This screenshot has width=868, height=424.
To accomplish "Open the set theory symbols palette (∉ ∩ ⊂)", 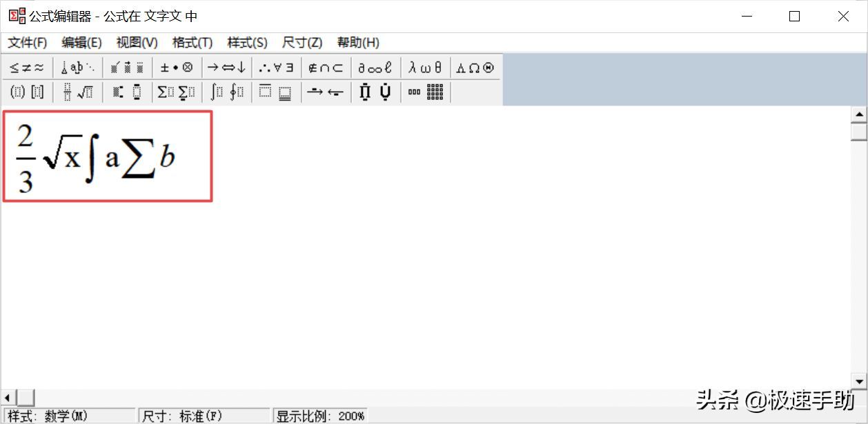I will tap(326, 68).
